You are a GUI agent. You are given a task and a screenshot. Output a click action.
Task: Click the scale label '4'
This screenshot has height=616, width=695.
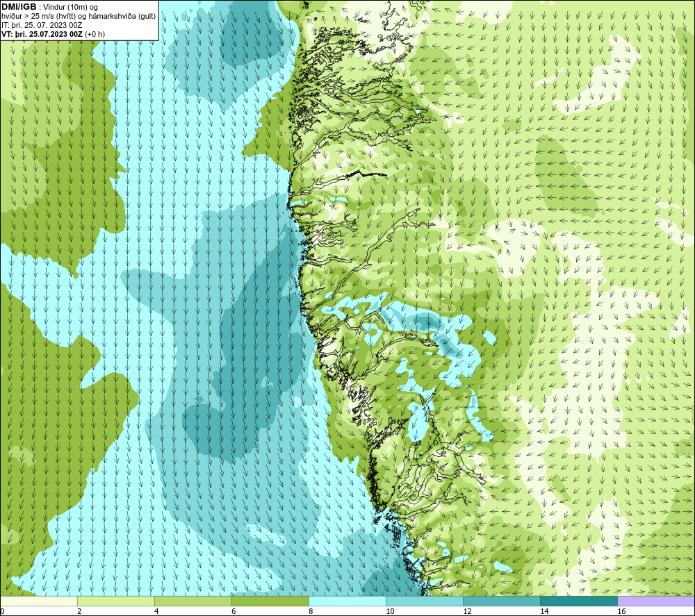(x=156, y=611)
